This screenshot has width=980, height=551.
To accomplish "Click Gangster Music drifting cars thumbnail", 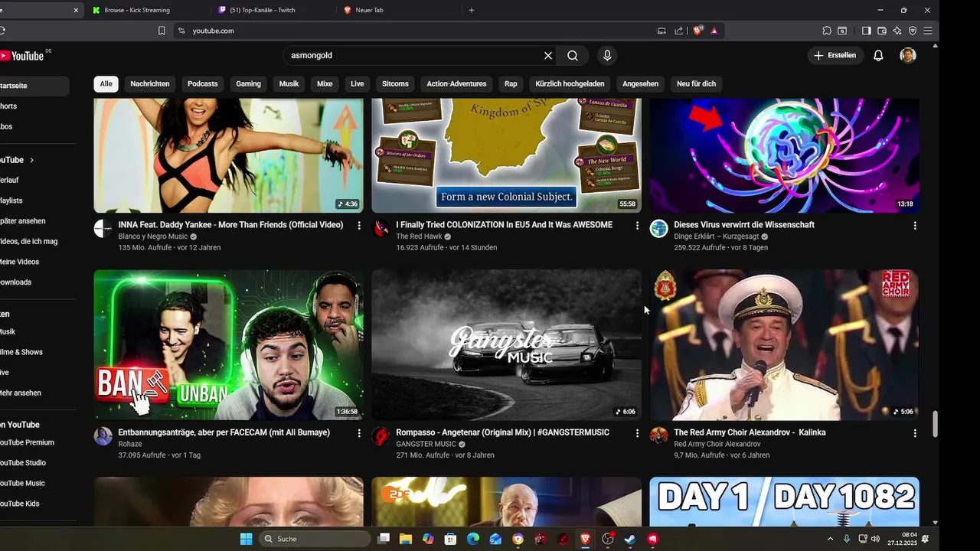I will pos(506,344).
